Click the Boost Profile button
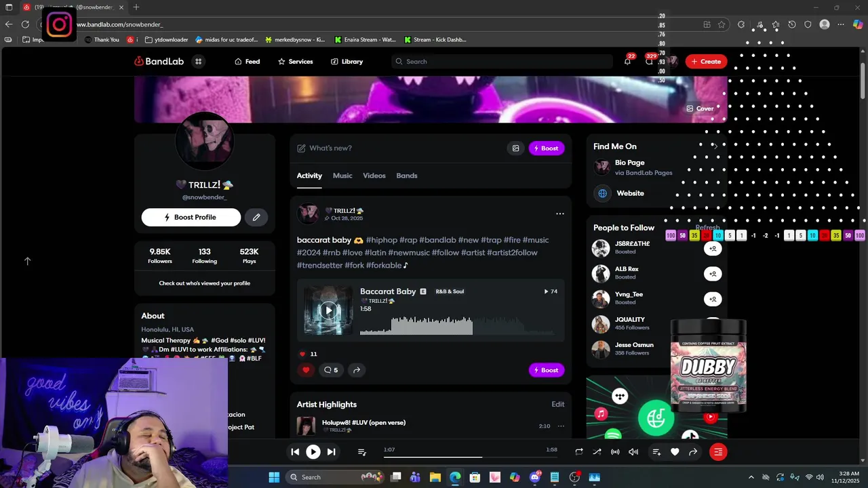The width and height of the screenshot is (868, 488). point(191,217)
